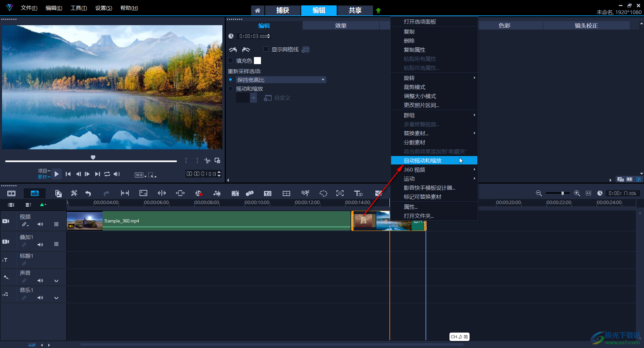644x348 pixels.
Task: Mute the 视频 track audio
Action: point(40,224)
